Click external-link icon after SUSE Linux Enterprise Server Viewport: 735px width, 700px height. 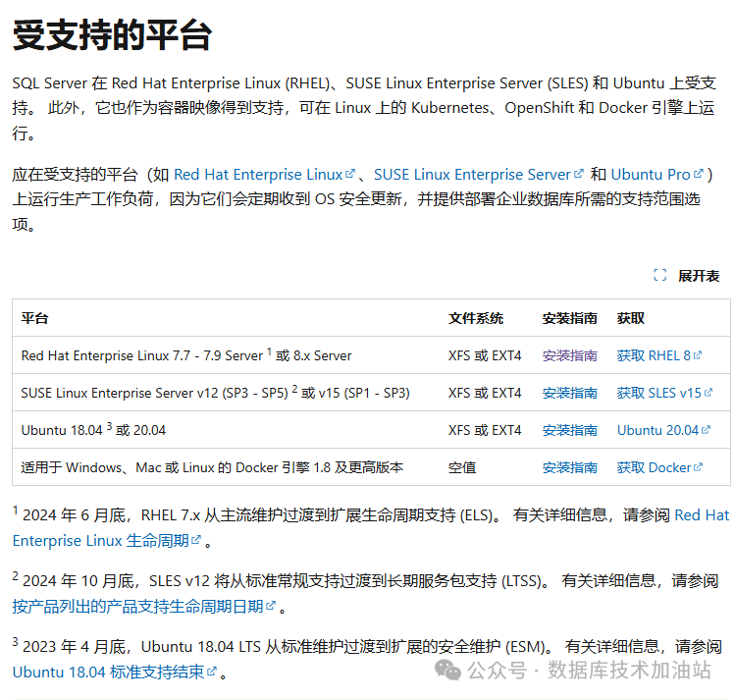(578, 174)
